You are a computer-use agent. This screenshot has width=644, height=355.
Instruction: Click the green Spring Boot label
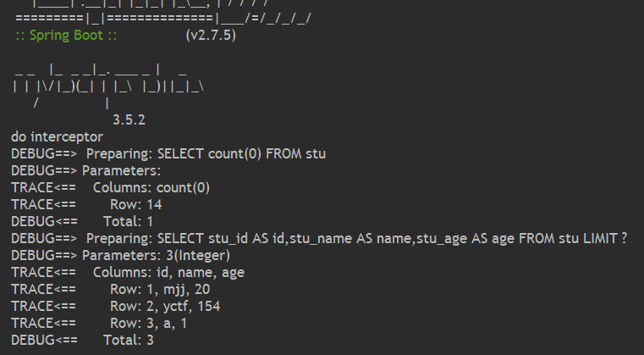(x=66, y=36)
